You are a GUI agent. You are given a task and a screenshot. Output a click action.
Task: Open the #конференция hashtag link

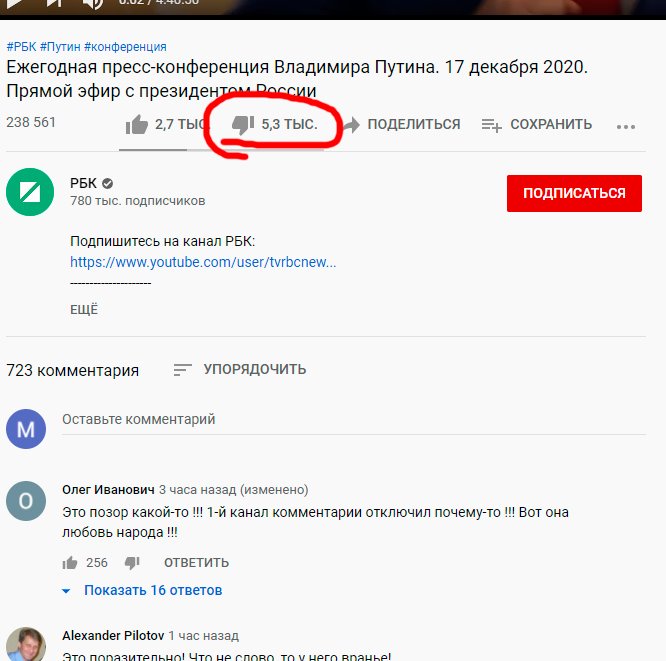pyautogui.click(x=125, y=47)
